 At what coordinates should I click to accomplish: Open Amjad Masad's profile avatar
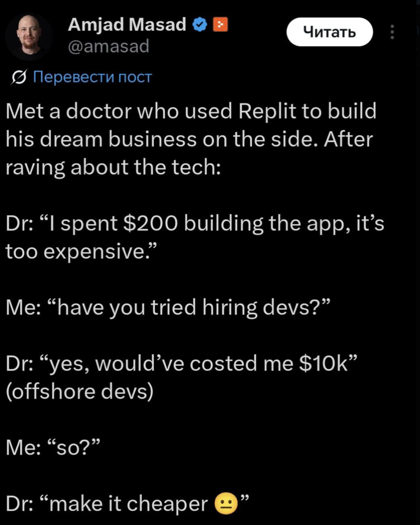(29, 37)
